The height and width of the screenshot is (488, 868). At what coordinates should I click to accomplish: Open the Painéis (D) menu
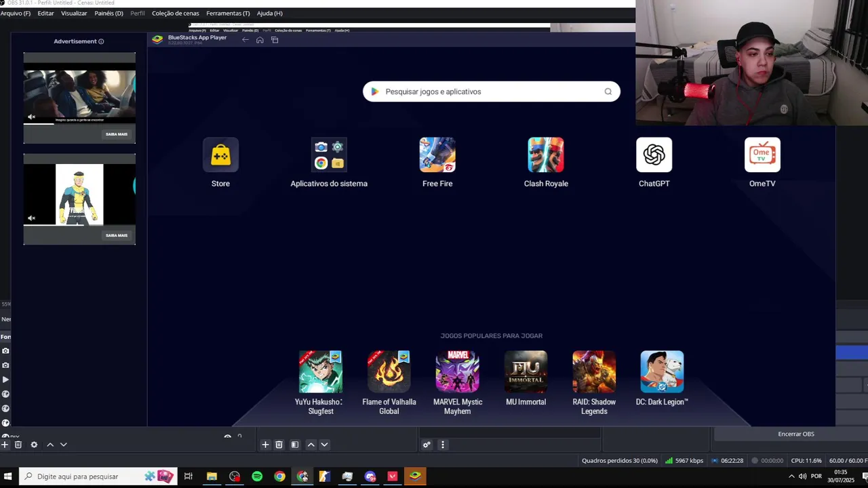(x=109, y=14)
